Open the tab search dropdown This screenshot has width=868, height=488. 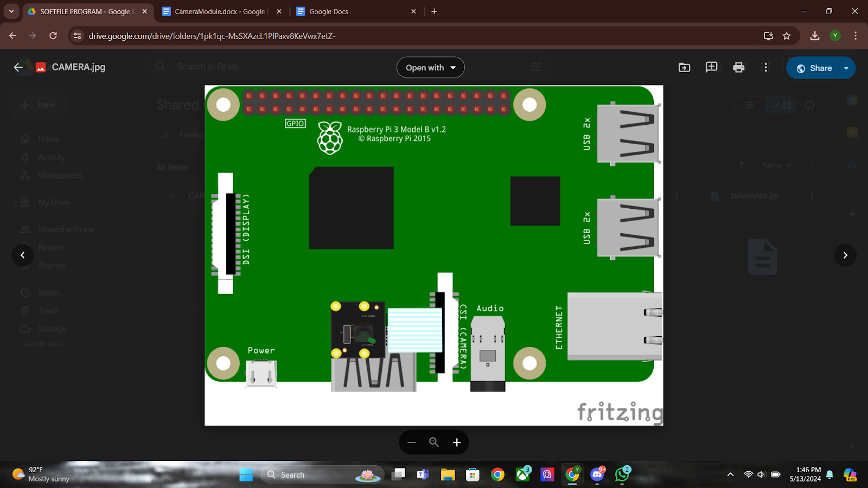(x=11, y=11)
